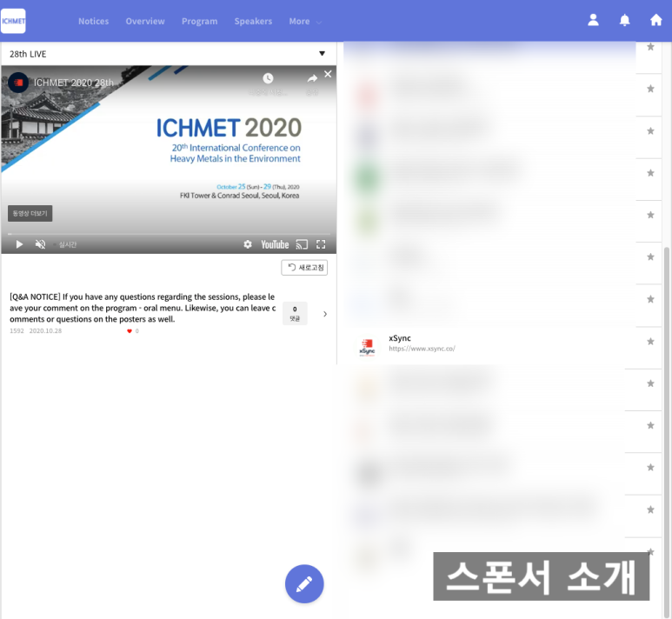Click the ICHMET channel avatar in video
The image size is (672, 619).
tap(18, 83)
